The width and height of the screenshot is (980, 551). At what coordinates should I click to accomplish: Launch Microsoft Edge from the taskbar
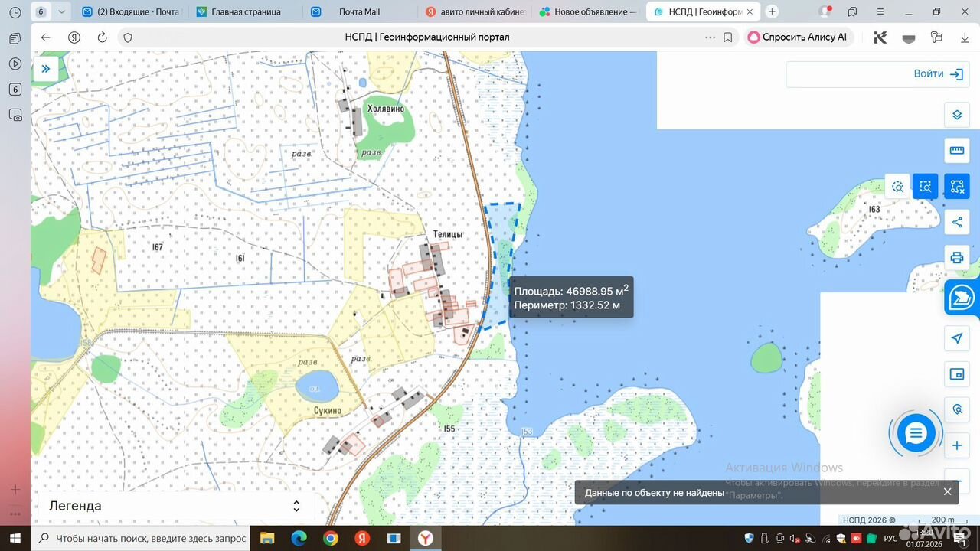[299, 538]
